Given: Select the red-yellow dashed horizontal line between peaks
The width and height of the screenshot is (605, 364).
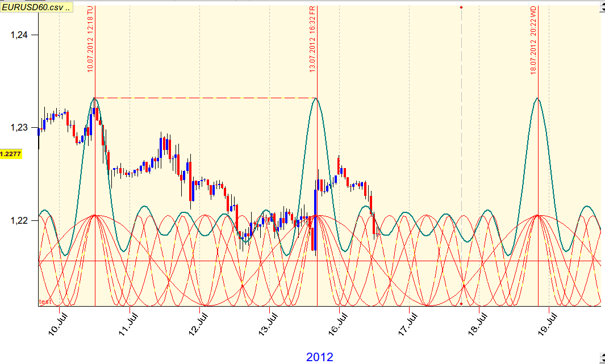Looking at the screenshot, I should coord(205,98).
